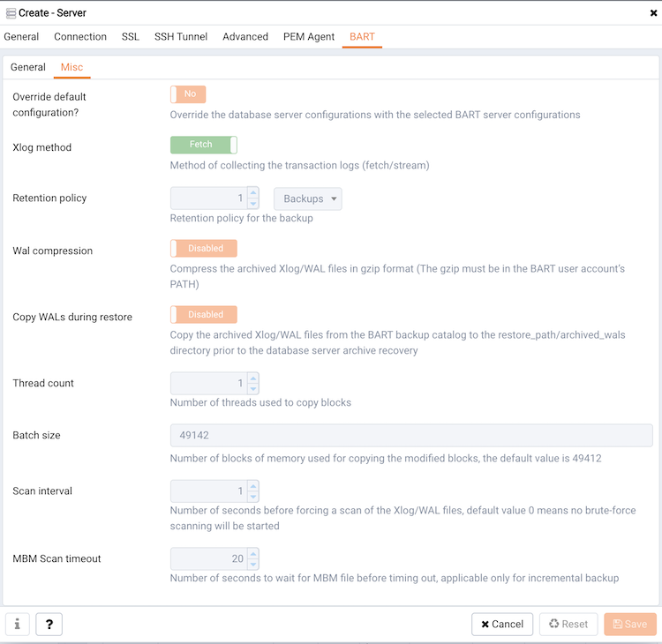Click the Reset button
662x644 pixels.
[568, 624]
